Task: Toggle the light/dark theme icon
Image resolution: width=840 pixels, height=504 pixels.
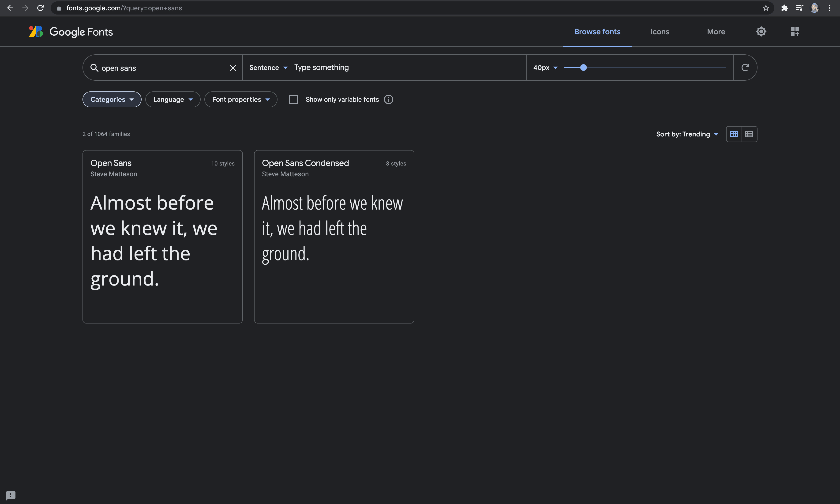Action: click(x=761, y=32)
